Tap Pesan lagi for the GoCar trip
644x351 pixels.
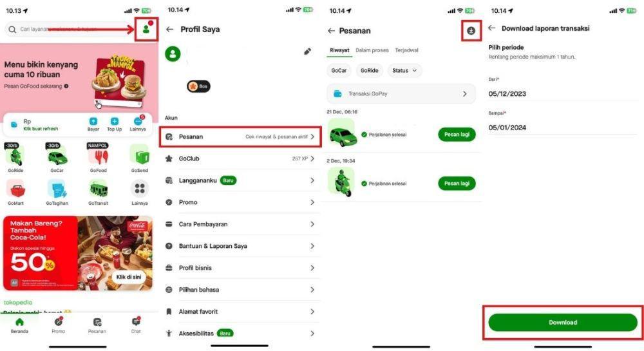point(457,135)
